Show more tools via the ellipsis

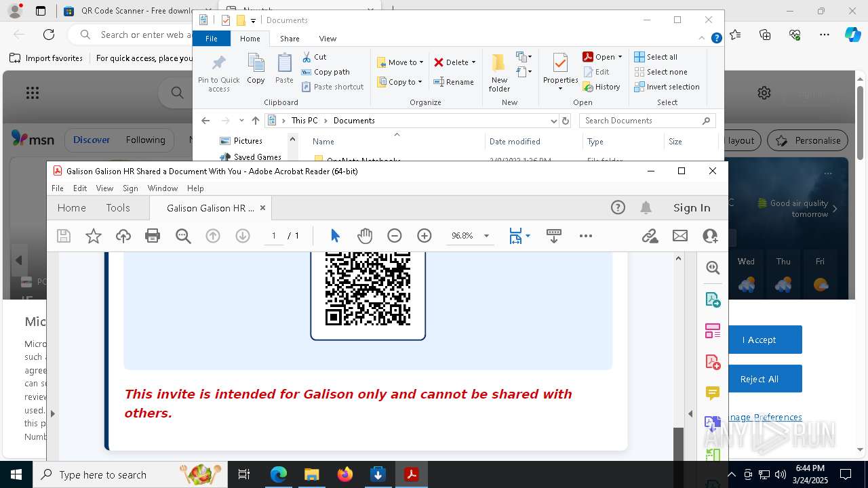point(586,236)
